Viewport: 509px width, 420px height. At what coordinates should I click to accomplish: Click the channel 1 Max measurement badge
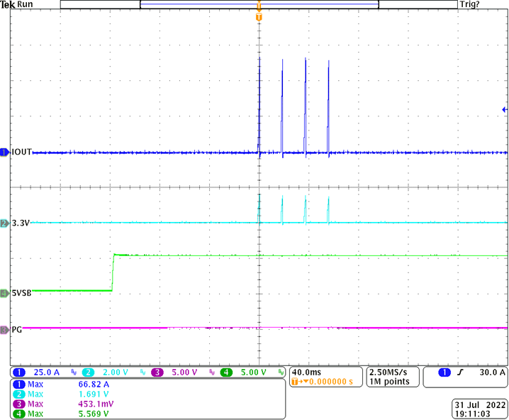click(x=19, y=385)
